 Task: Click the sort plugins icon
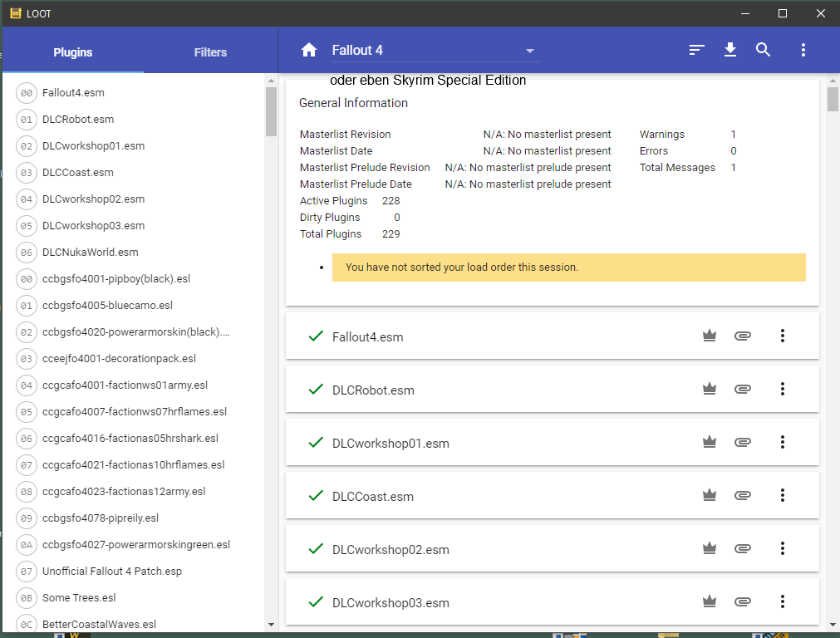coord(697,51)
